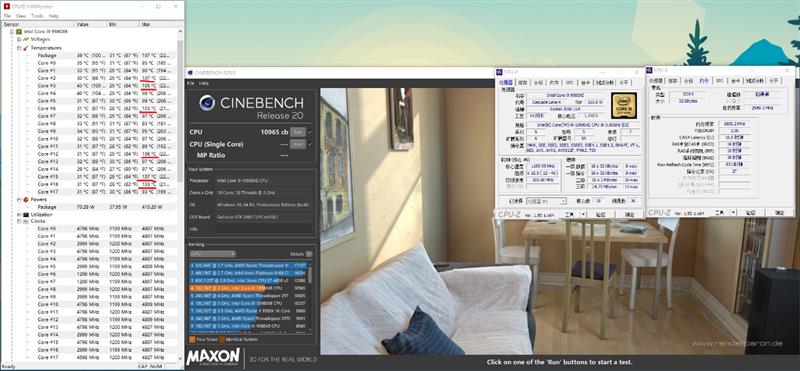Viewport: 800px width, 371px height.
Task: Collapse the Temperatures tree node
Action: tap(19, 47)
